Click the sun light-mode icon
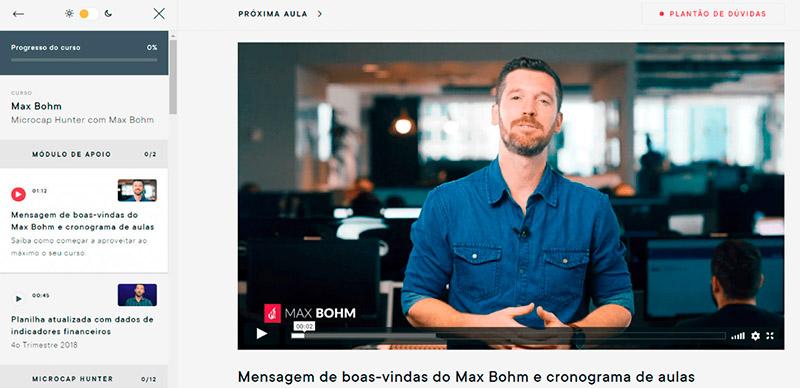800x388 pixels. point(69,14)
